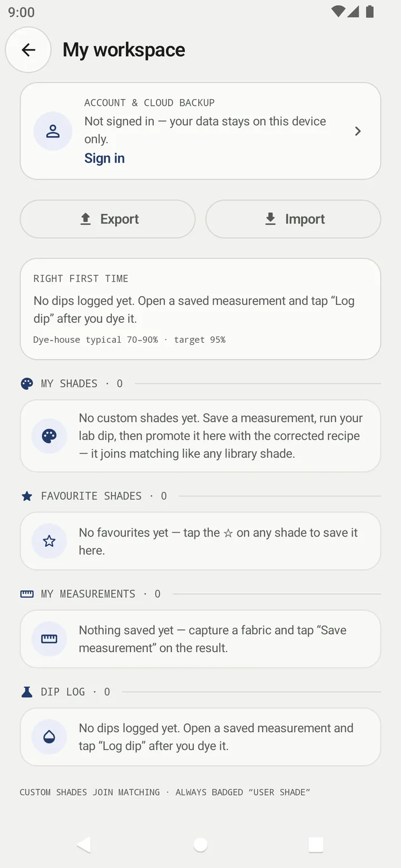Tap the Android recent apps square

[316, 845]
